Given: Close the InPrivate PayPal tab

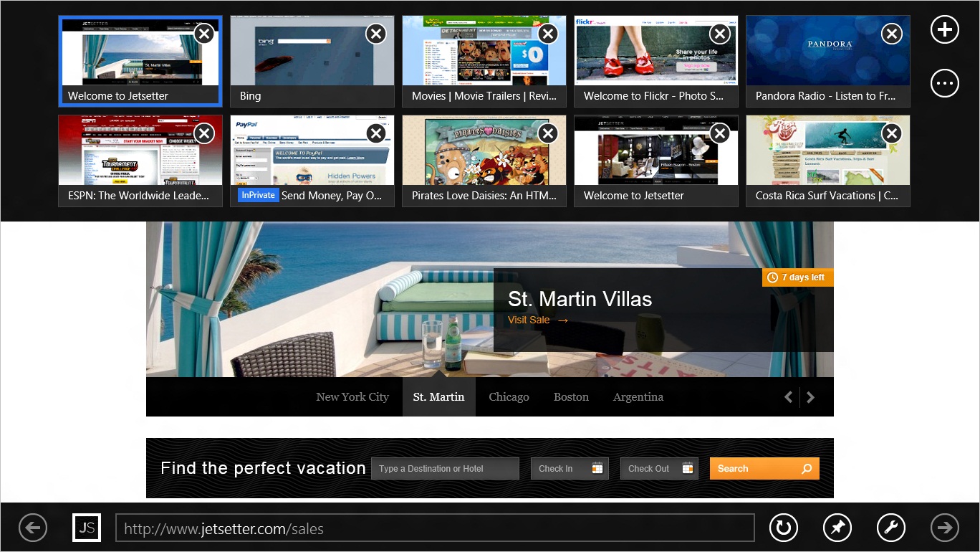Looking at the screenshot, I should coord(375,133).
